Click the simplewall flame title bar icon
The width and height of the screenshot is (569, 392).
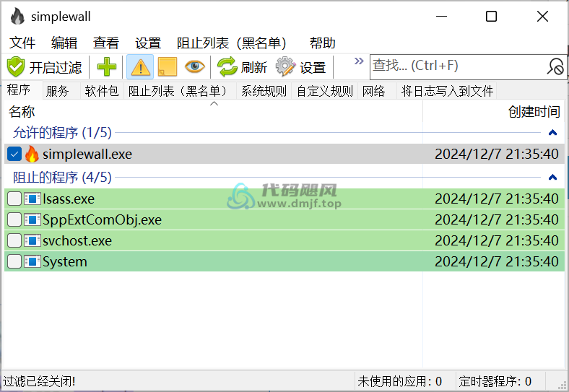point(17,17)
